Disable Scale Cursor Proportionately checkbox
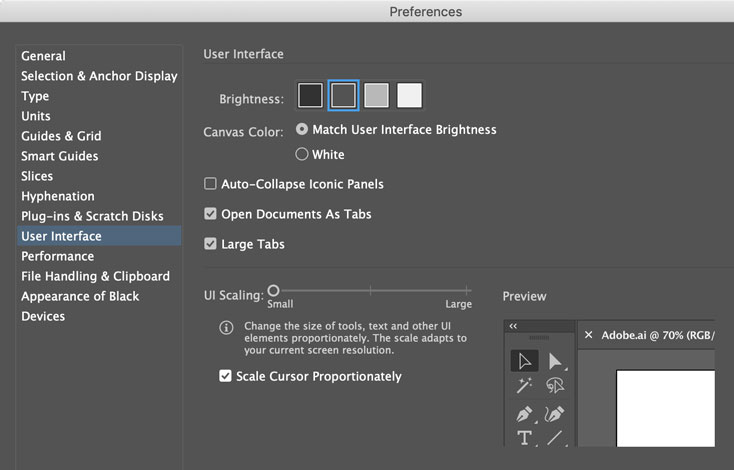 pos(225,377)
